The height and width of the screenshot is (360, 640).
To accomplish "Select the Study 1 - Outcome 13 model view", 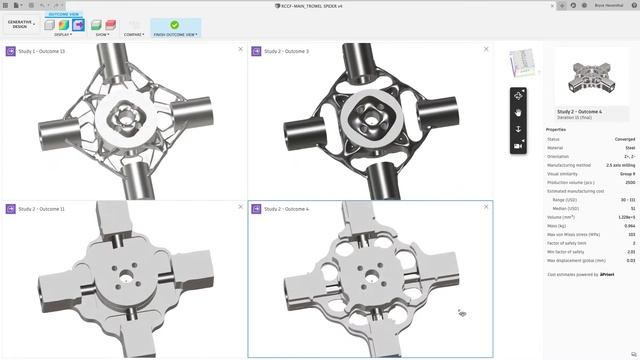I will click(124, 122).
